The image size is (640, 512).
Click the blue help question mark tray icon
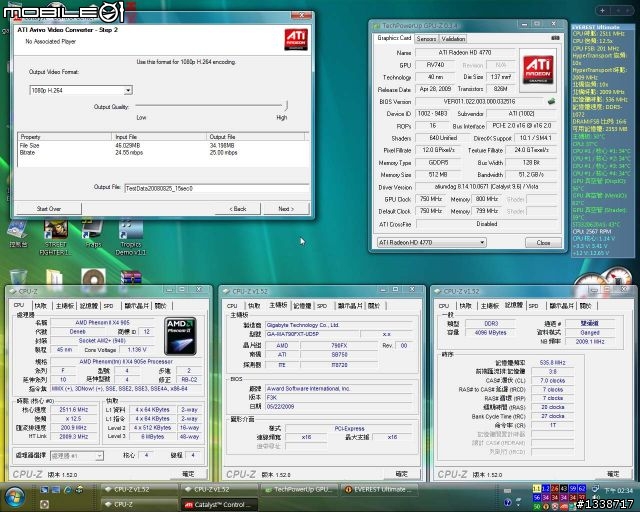pyautogui.click(x=508, y=503)
